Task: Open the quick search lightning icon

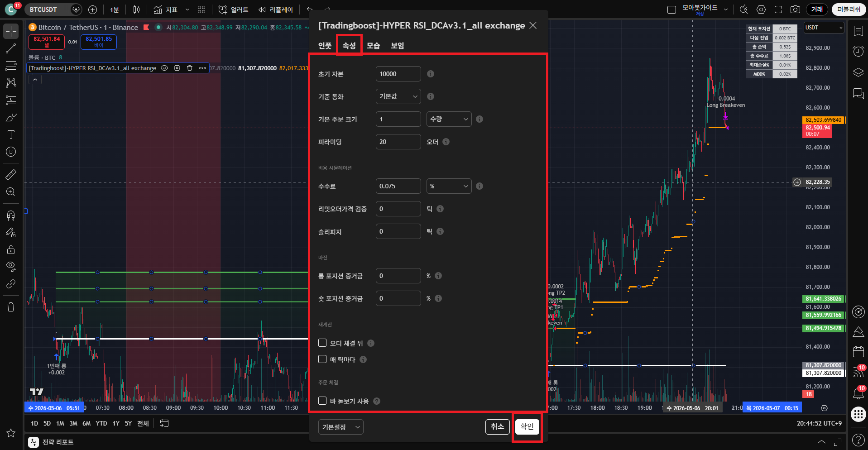Action: [x=743, y=10]
